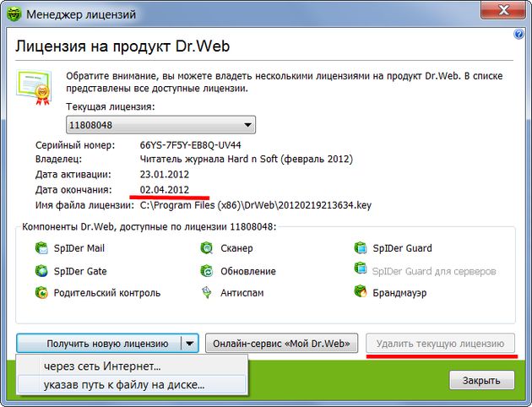The height and width of the screenshot is (407, 532).
Task: Click expiry date 02.04.2012
Action: 165,190
